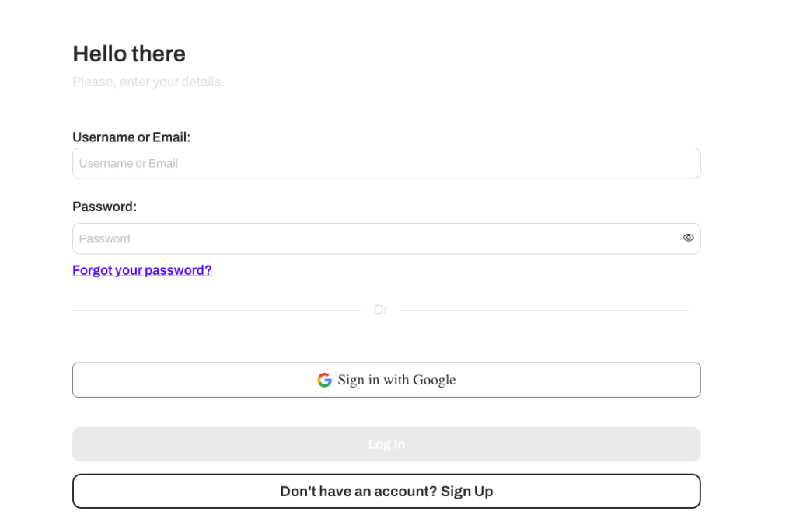Click "Don't have an account?" text
Viewport: 796px width, 532px height.
[x=358, y=491]
